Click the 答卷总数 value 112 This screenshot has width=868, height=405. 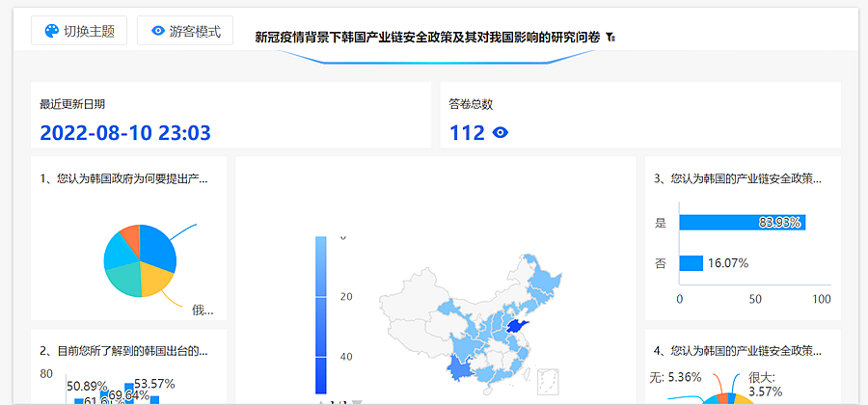coord(467,133)
